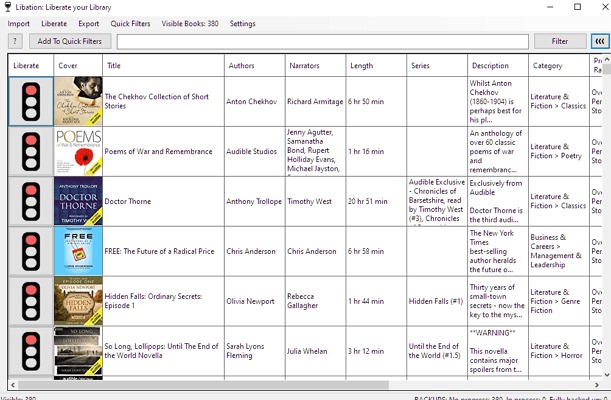Click the Add To Quick Filters button
The height and width of the screenshot is (400, 611).
[x=70, y=41]
